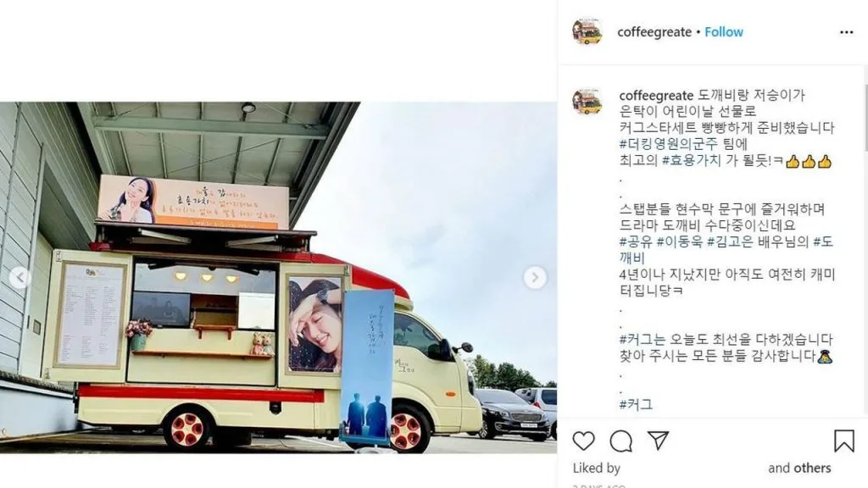This screenshot has width=868, height=488.
Task: Follow the coffeegreate account
Action: point(724,32)
